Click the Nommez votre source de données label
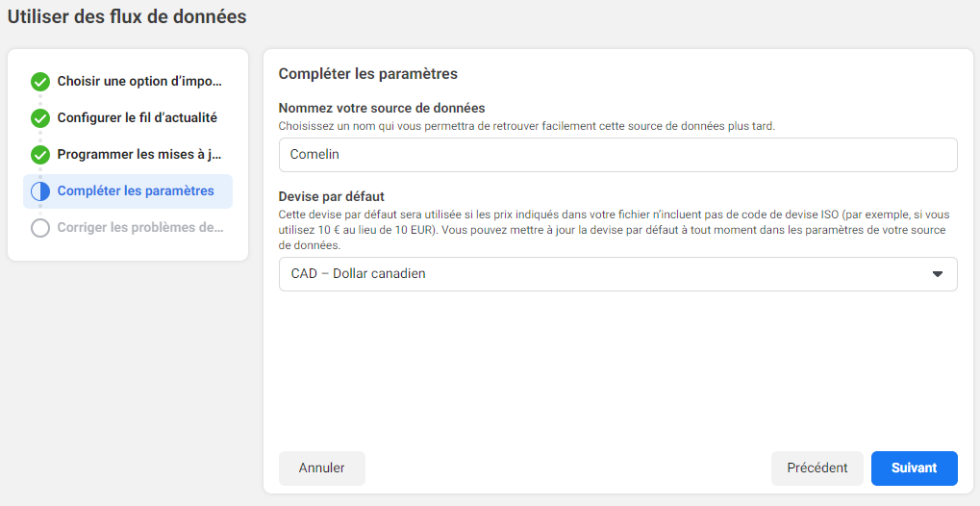This screenshot has width=980, height=506. [382, 109]
